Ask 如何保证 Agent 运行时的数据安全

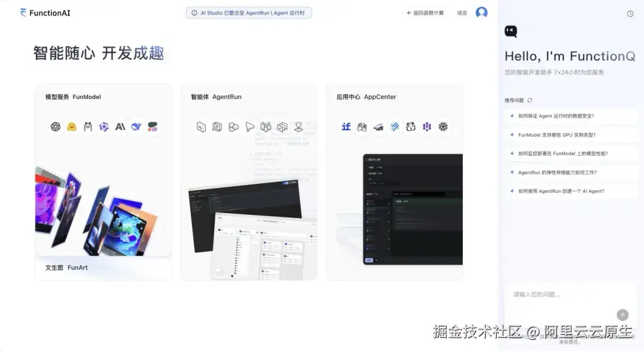571,116
